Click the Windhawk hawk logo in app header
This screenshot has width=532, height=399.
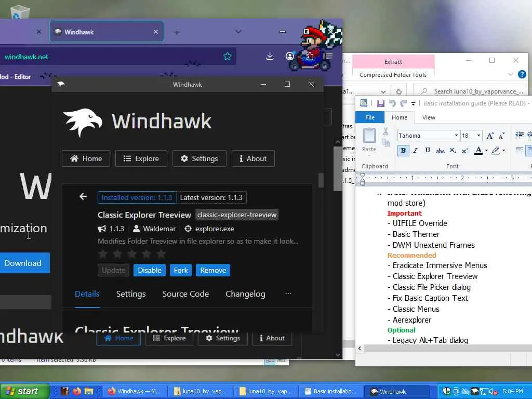[83, 122]
